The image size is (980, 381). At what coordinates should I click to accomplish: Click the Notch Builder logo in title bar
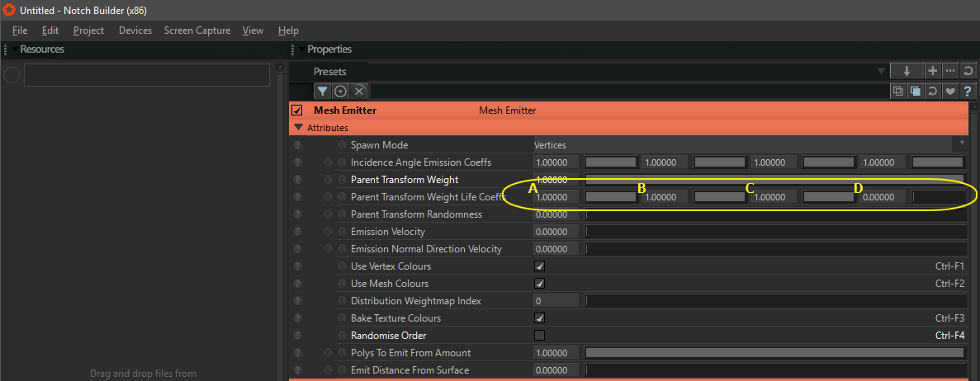point(9,10)
